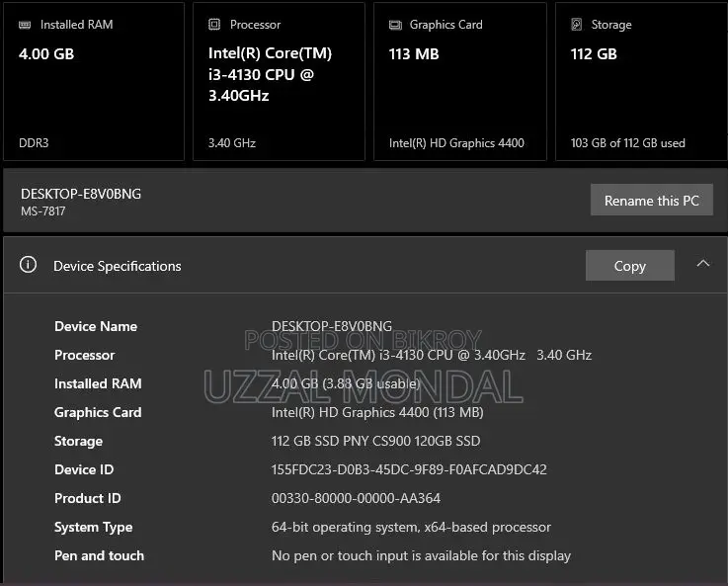
Task: Click the processor value in specifications list
Action: pos(432,355)
